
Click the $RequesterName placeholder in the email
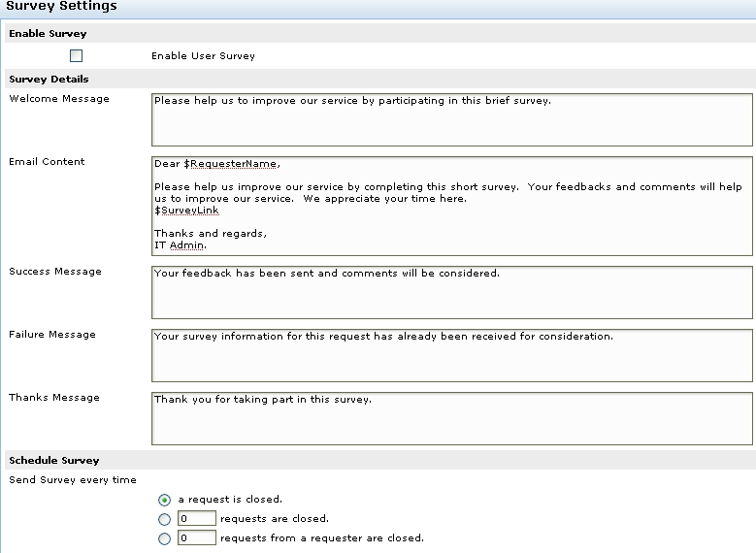click(x=230, y=164)
